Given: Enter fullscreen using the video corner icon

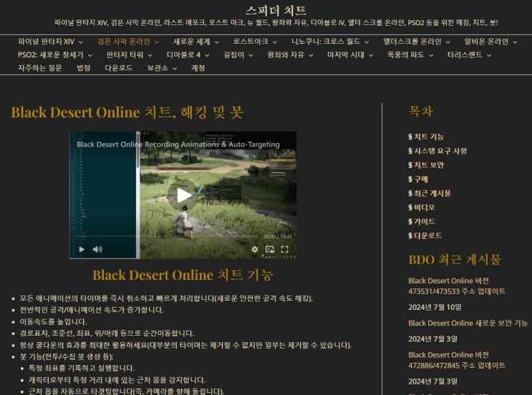Looking at the screenshot, I should pos(285,250).
